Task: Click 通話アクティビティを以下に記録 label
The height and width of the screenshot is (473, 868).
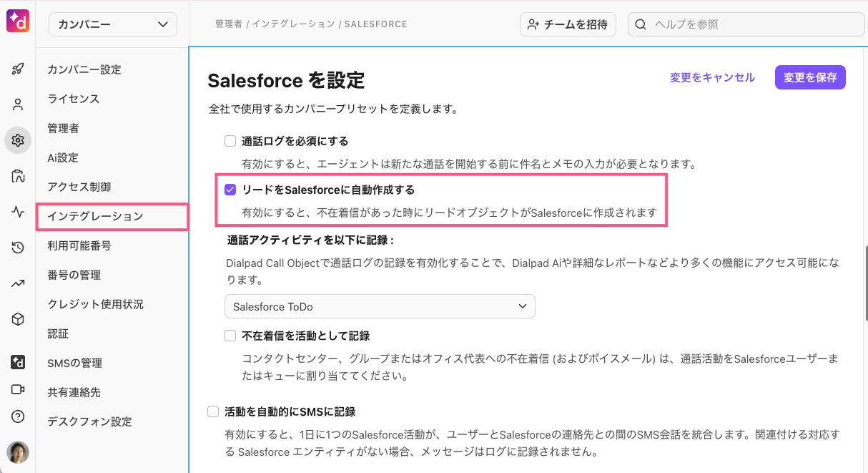Action: point(311,240)
